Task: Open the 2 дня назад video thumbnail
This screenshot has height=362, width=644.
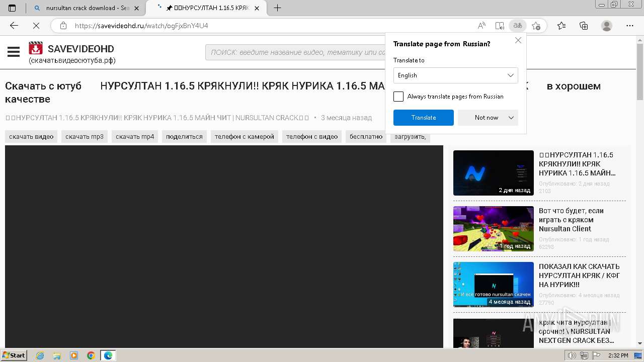Action: pos(494,173)
